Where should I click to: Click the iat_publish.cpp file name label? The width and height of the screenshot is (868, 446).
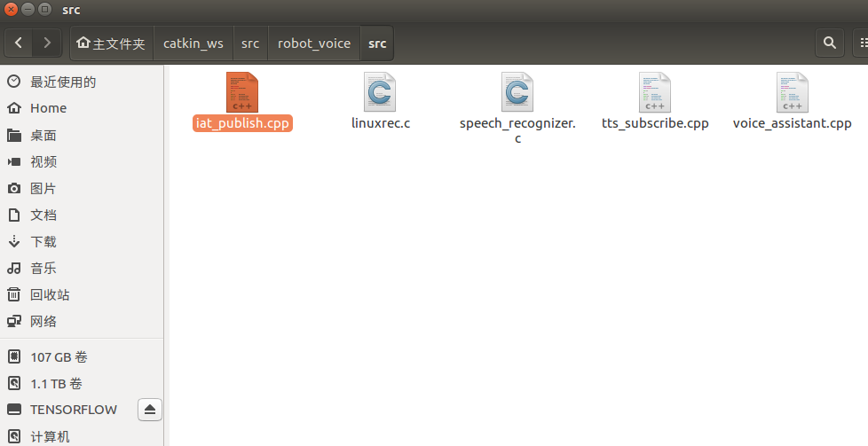(x=242, y=123)
